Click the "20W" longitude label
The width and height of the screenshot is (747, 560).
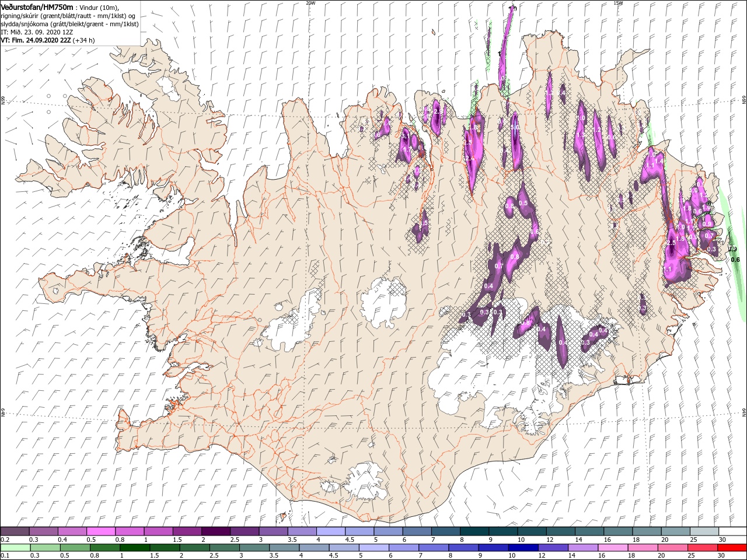point(310,2)
